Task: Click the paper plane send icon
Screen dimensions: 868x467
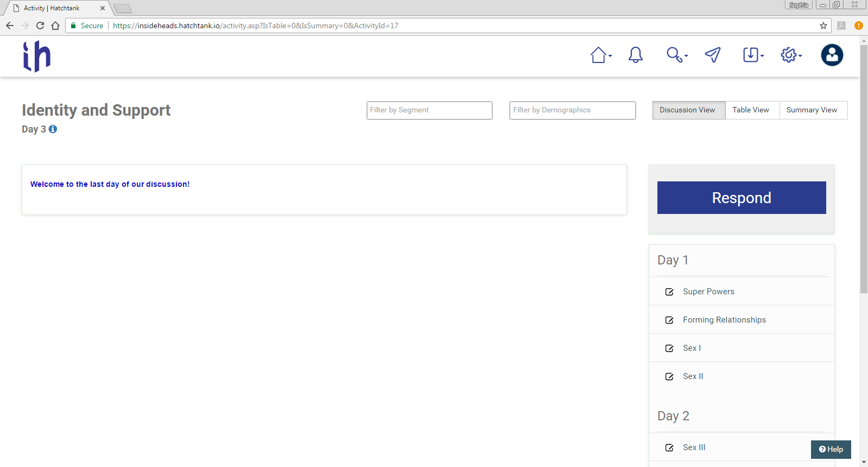Action: click(x=713, y=55)
